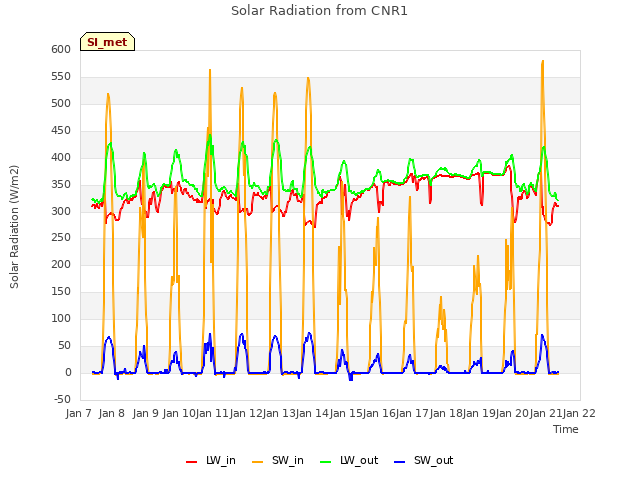Image resolution: width=640 pixels, height=480 pixels.
Task: Toggle the SW_in series in legend
Action: pyautogui.click(x=278, y=460)
